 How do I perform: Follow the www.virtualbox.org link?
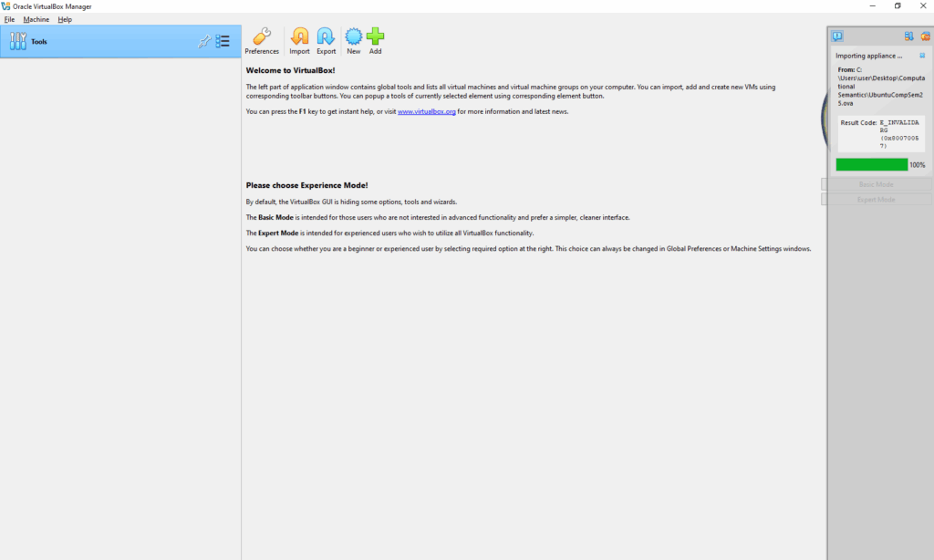tap(427, 111)
